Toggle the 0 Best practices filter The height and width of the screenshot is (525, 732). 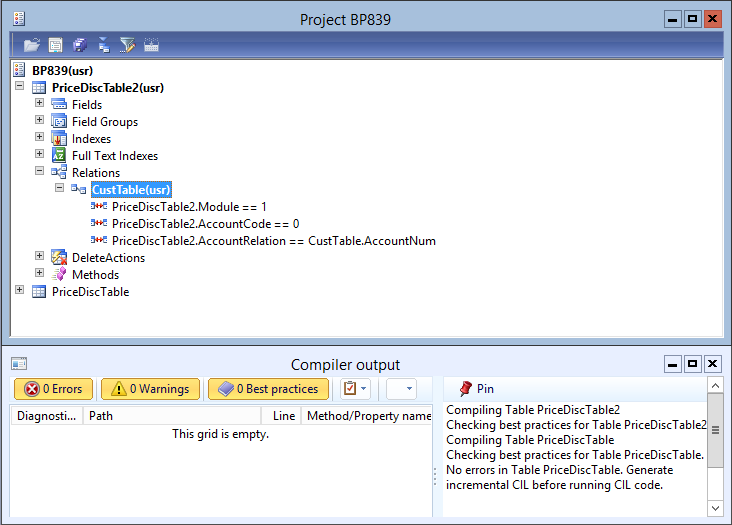268,389
